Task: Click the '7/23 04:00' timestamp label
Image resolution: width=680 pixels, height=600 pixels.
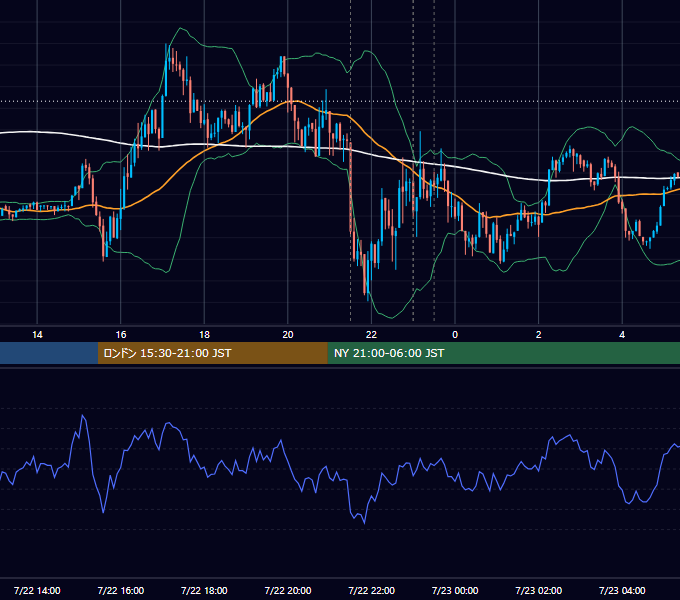Action: pos(622,590)
